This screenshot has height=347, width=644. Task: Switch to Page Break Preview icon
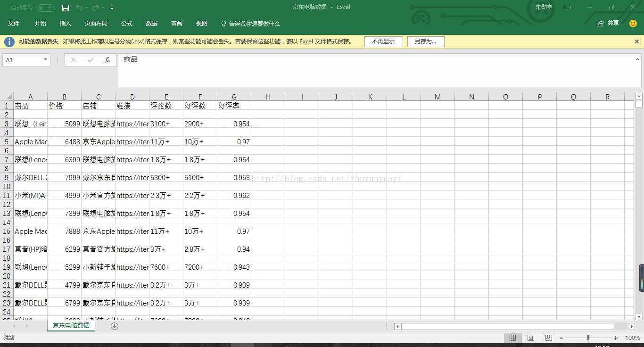(548, 338)
